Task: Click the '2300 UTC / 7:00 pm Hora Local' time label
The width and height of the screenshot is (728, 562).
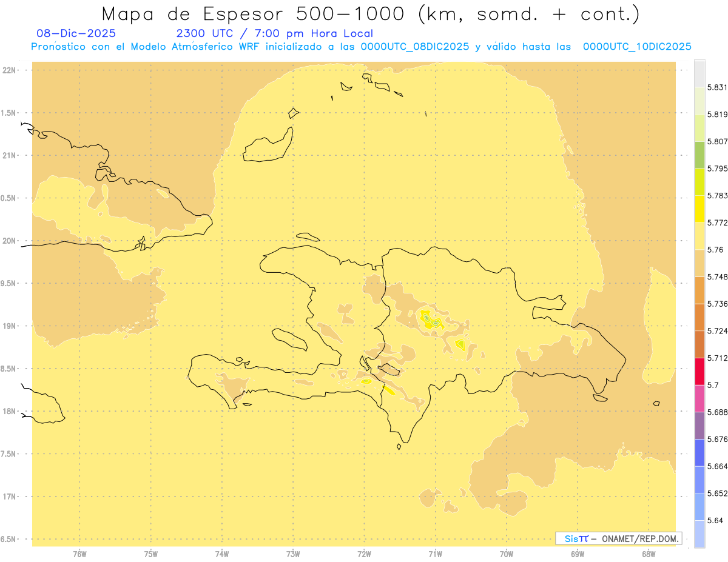Action: coord(275,34)
